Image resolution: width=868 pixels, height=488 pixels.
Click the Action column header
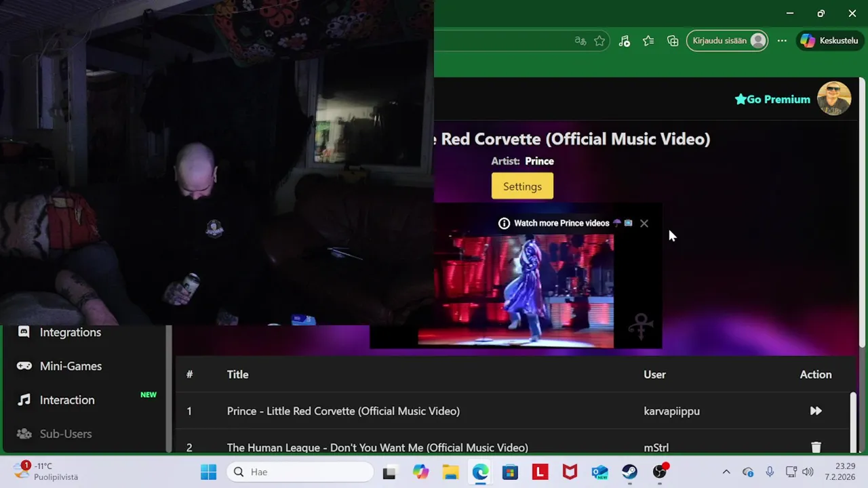[x=816, y=374]
